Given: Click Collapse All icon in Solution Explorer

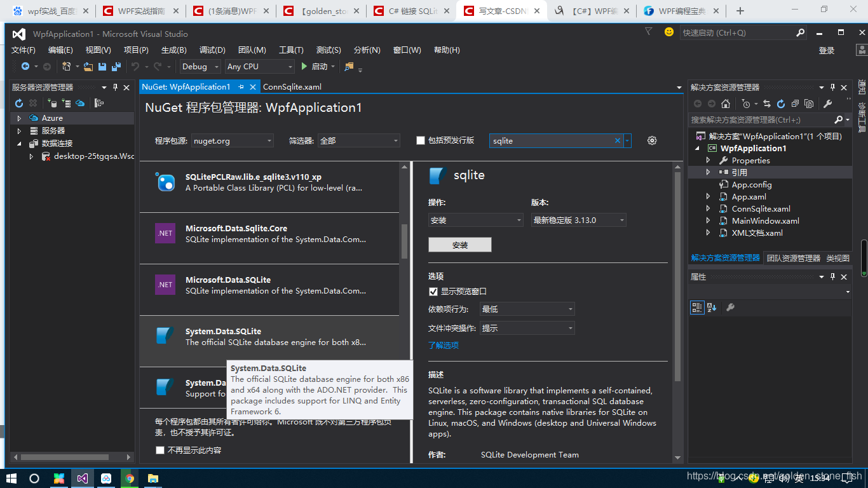Looking at the screenshot, I should tap(794, 104).
